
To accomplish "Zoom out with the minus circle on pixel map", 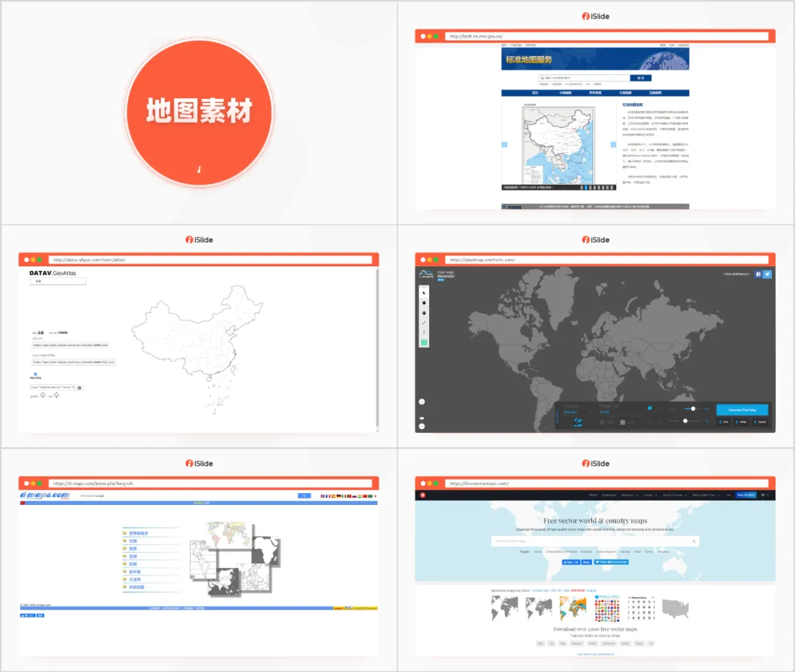I will pyautogui.click(x=422, y=426).
